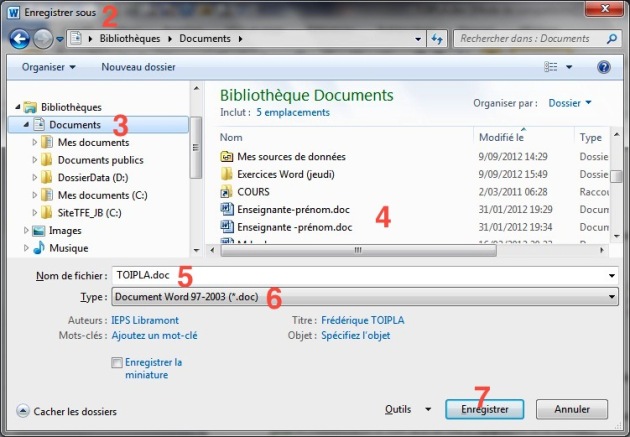Click the Back navigation arrow

(19, 39)
